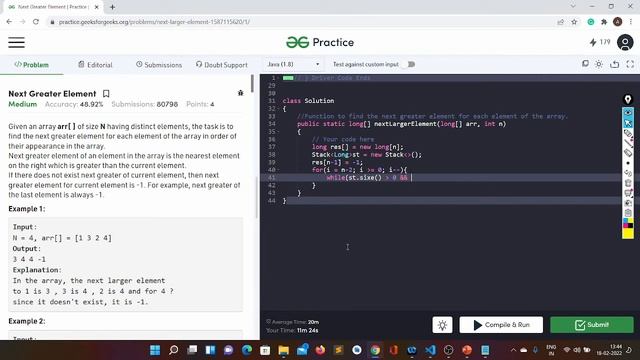This screenshot has width=640, height=360.
Task: Switch to the Submissions tab
Action: [159, 64]
